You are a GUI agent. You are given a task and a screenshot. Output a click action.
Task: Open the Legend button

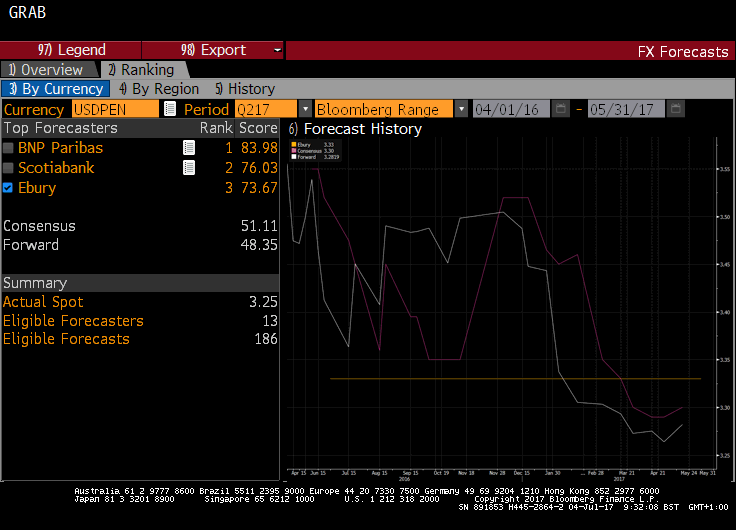tap(71, 50)
